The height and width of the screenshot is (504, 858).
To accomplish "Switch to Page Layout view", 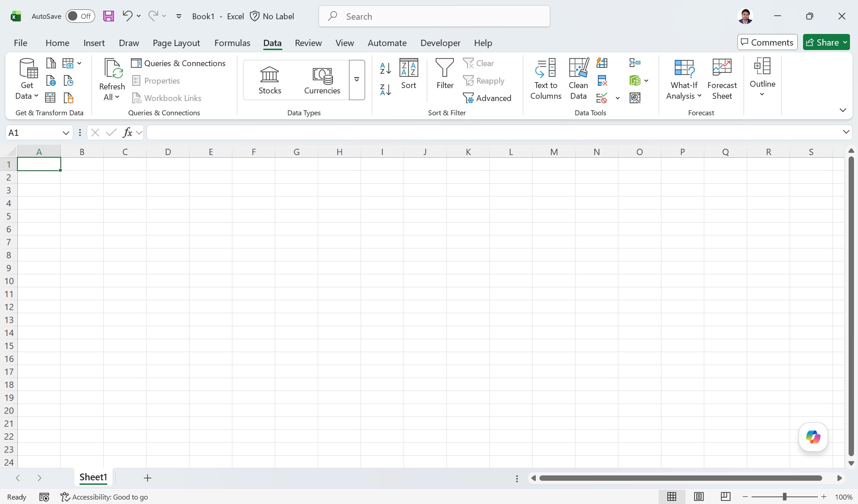I will [698, 497].
